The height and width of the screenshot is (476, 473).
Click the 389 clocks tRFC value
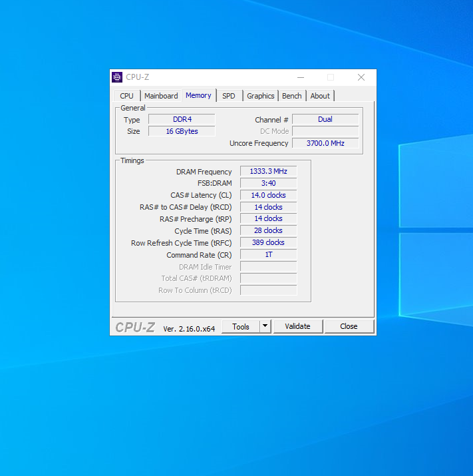[x=269, y=242]
